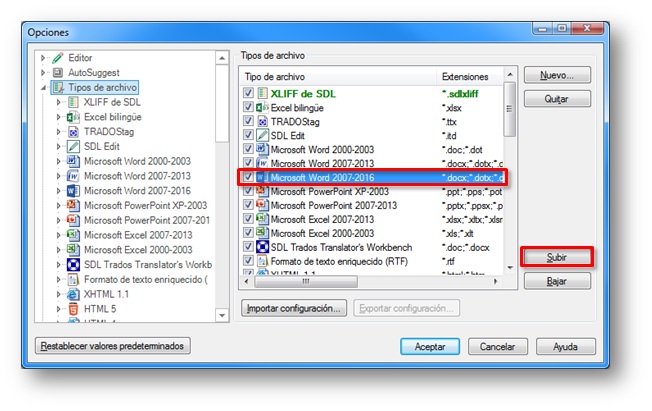
Task: Click SDL Edit icon in file type list
Action: [262, 136]
